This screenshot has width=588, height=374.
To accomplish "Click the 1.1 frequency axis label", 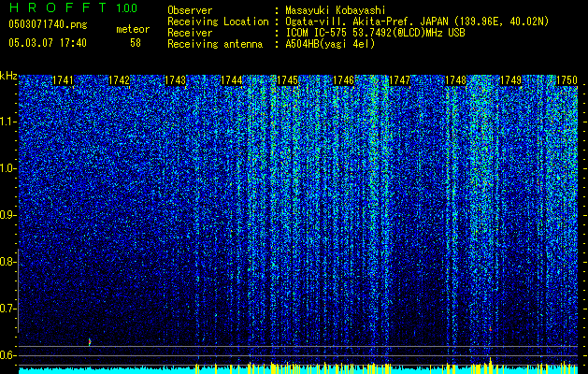I will click(7, 122).
